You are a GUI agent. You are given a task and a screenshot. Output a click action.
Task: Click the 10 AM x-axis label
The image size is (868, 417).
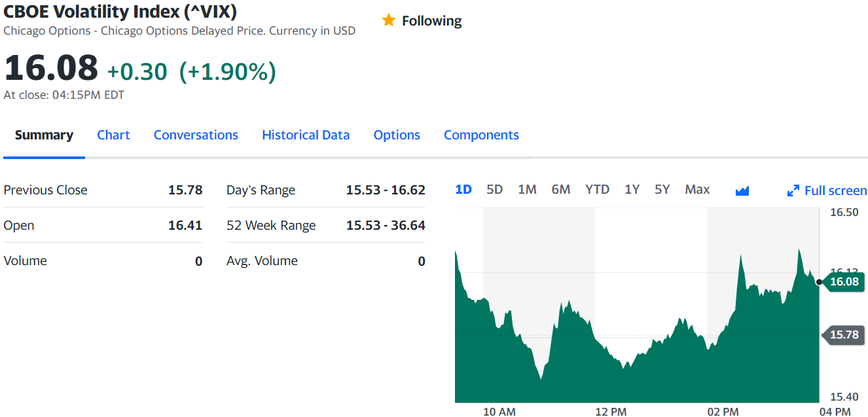pos(499,412)
